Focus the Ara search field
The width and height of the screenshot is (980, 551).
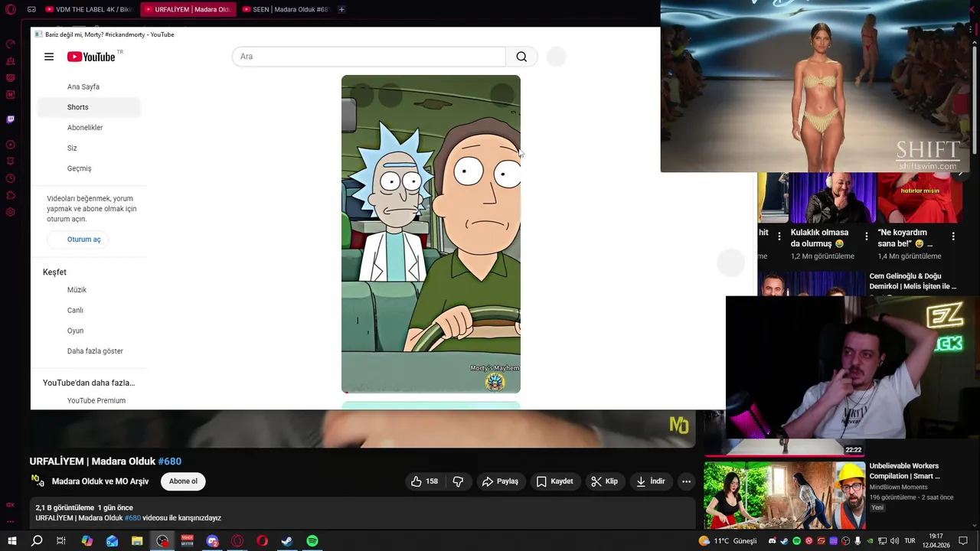(x=369, y=57)
